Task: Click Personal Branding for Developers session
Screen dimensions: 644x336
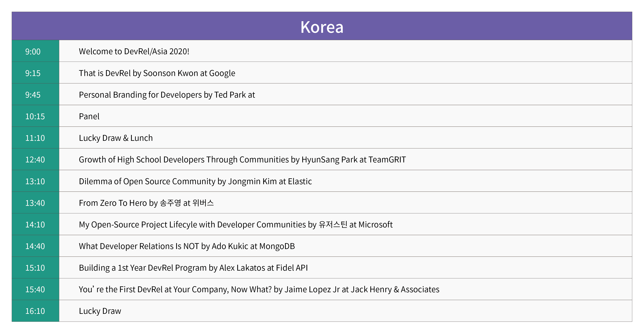Action: coord(167,95)
